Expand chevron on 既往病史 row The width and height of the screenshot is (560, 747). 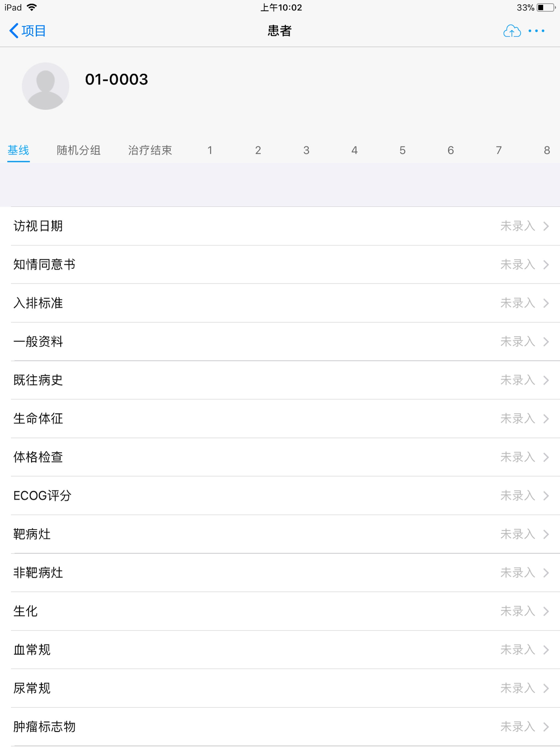coord(546,380)
